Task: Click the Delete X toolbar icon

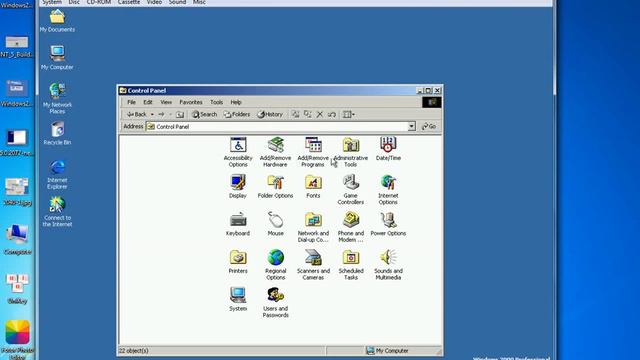Action: (x=320, y=114)
